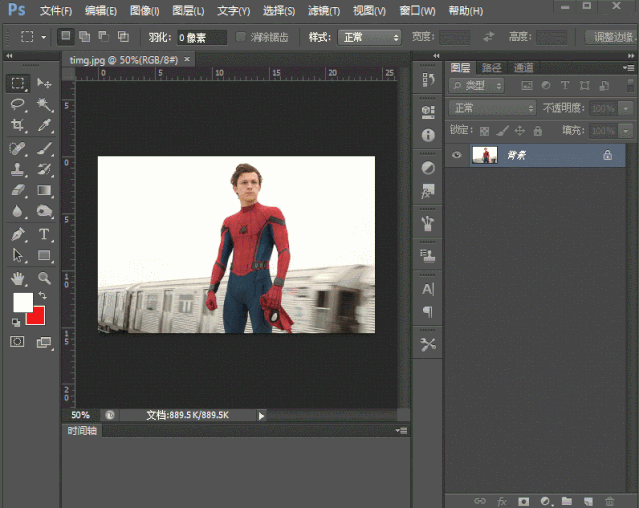Viewport: 639px width, 508px height.
Task: Toggle lock image pixels
Action: (502, 131)
